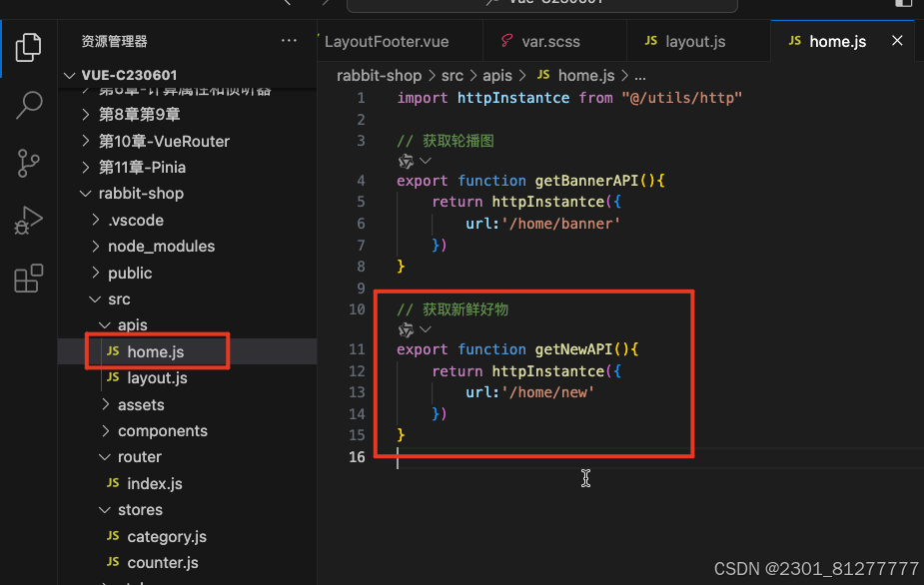Click home.js in the breadcrumb path
924x585 pixels.
(585, 76)
